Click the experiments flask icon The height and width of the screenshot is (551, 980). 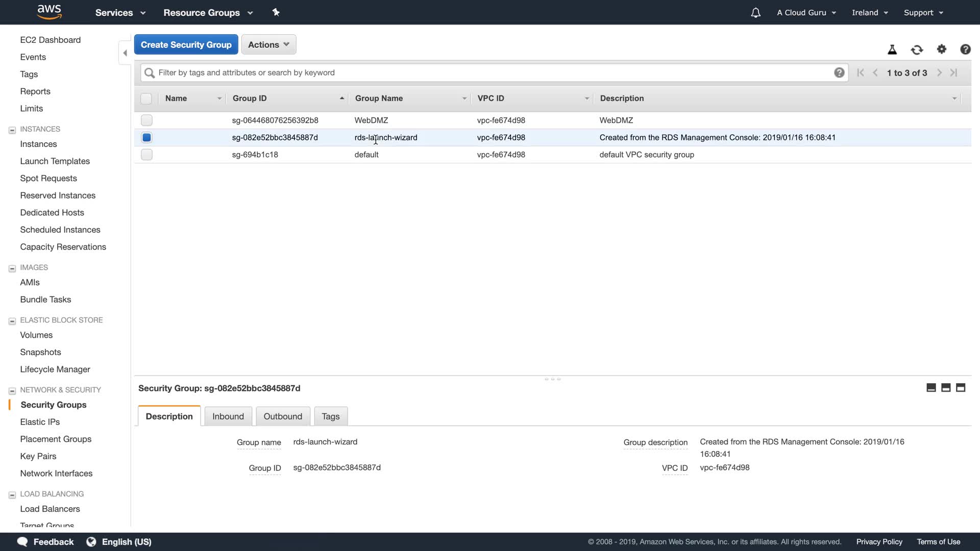pyautogui.click(x=892, y=49)
